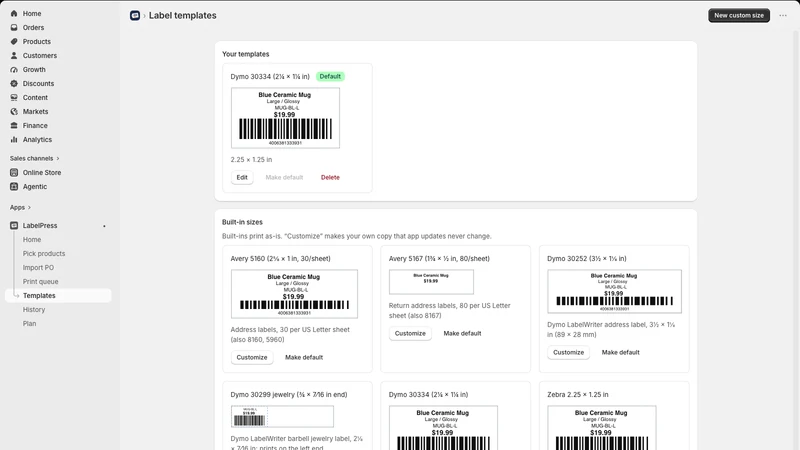
Task: Click the Built-in sizes heading
Action: pyautogui.click(x=242, y=222)
